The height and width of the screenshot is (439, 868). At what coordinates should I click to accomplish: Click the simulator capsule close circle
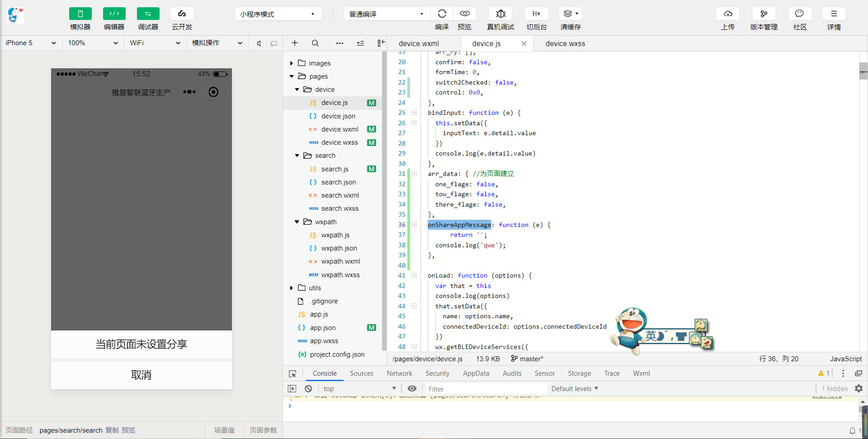tap(213, 92)
